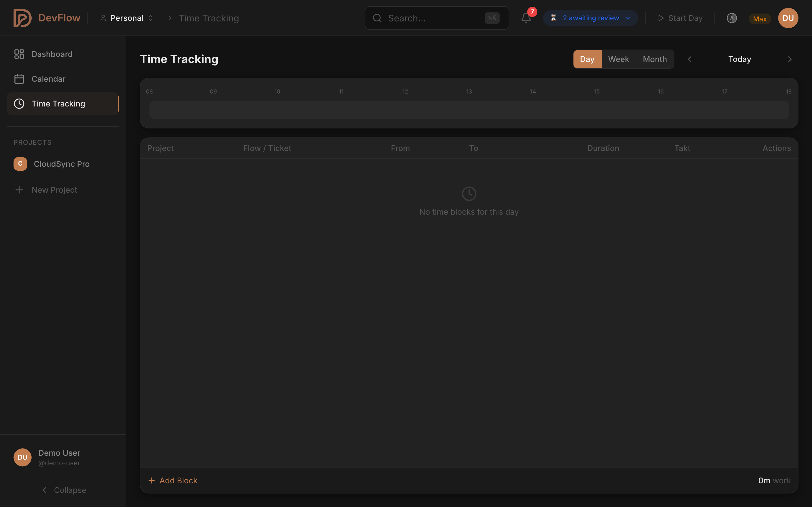Click the Max plan badge
The width and height of the screenshot is (812, 507).
click(760, 19)
